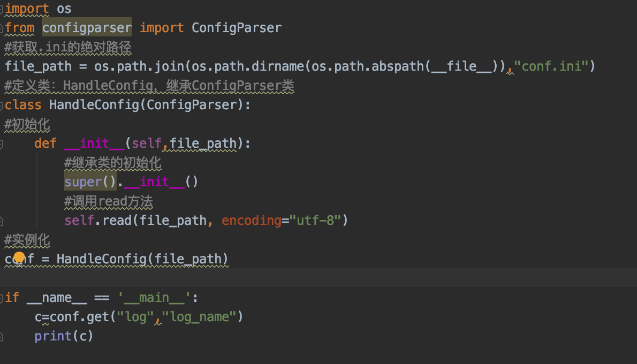637x364 pixels.
Task: Collapse the def __init__ fold marker
Action: pyautogui.click(x=2, y=144)
